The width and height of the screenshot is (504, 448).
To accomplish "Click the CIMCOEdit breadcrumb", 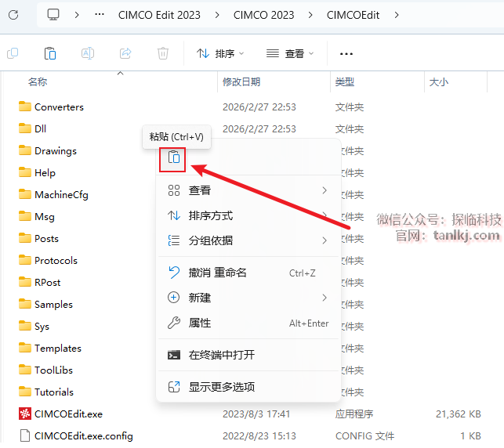I will (x=353, y=15).
